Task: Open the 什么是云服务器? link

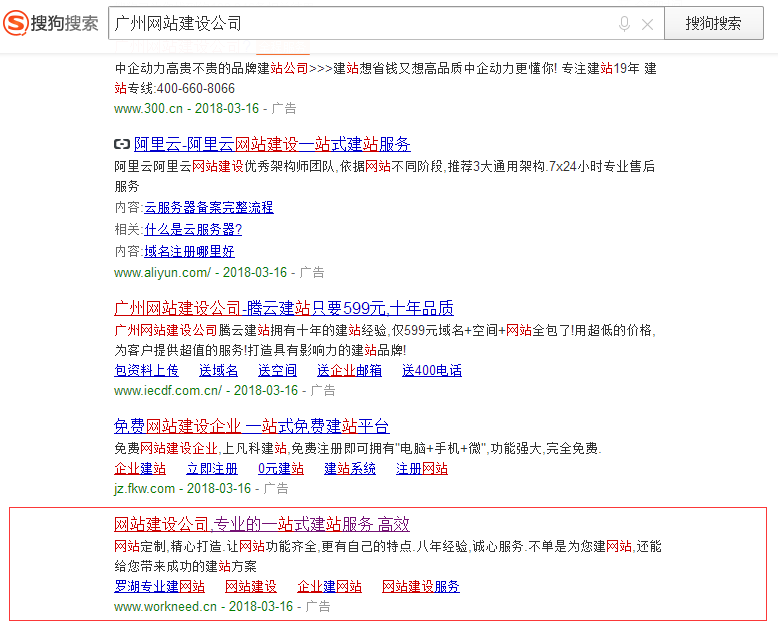Action: [x=193, y=229]
